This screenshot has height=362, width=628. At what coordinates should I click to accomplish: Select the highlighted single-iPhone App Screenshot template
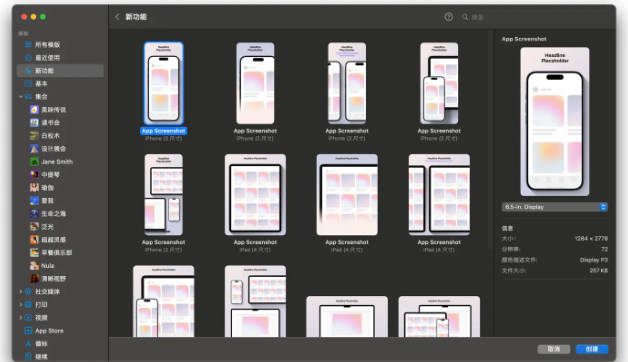pyautogui.click(x=163, y=83)
